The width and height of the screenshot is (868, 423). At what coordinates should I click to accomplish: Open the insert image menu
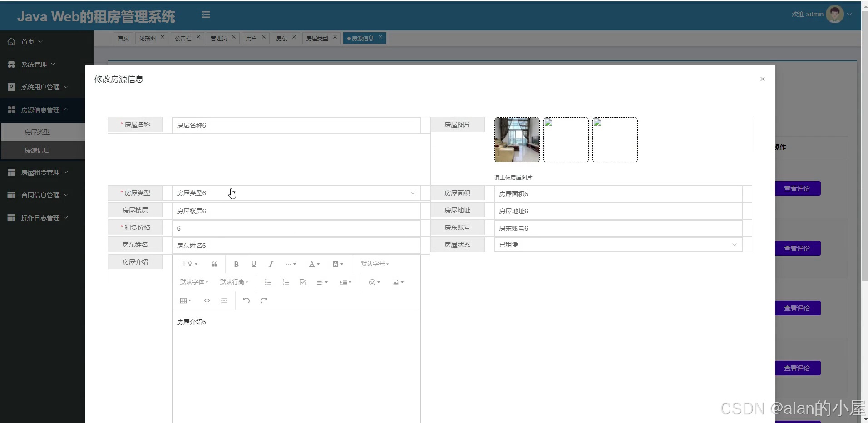point(398,282)
